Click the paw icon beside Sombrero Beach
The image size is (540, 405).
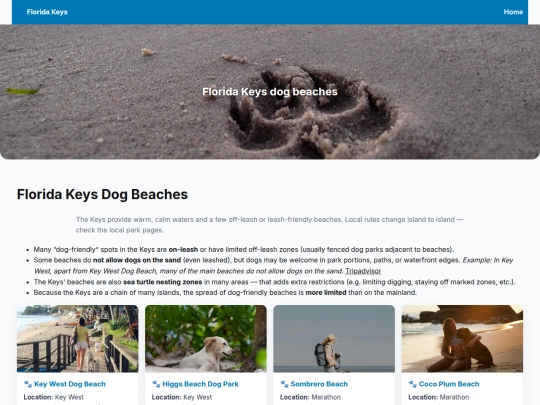[284, 384]
